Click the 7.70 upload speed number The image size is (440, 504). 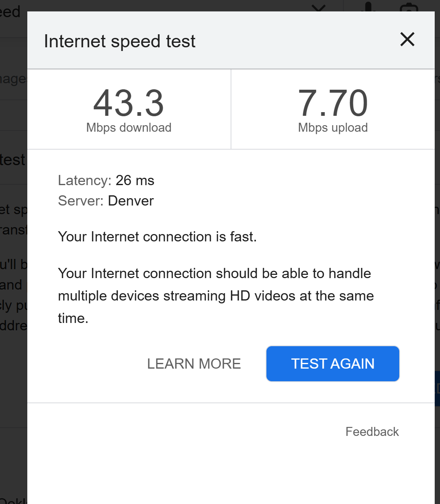[333, 103]
